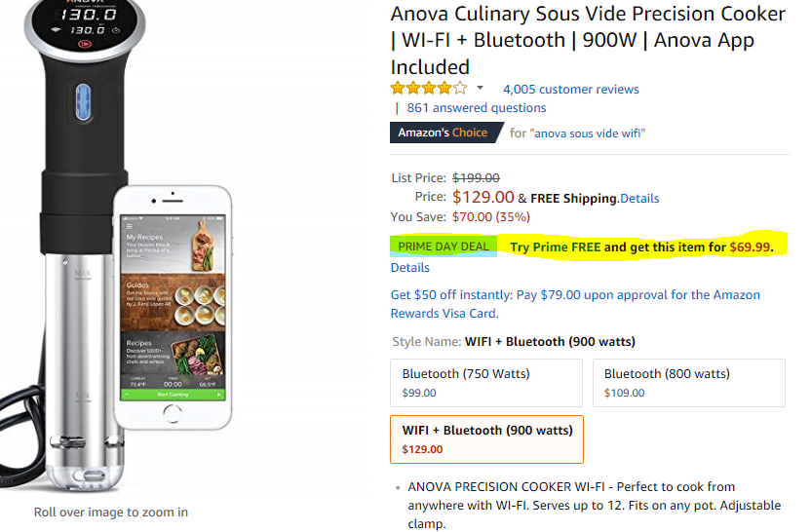Click the Amazon Rewards Visa Card offer
This screenshot has height=532, width=811.
click(x=574, y=304)
